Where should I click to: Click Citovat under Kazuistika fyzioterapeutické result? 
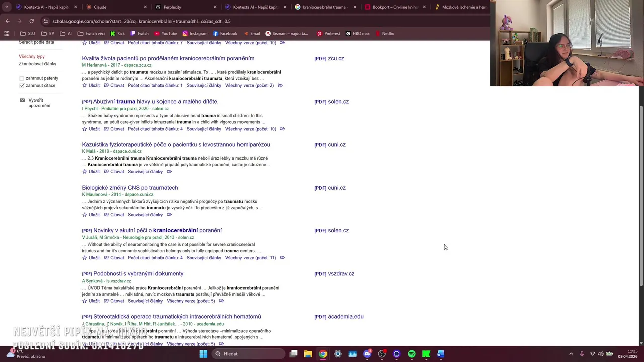pos(114,172)
